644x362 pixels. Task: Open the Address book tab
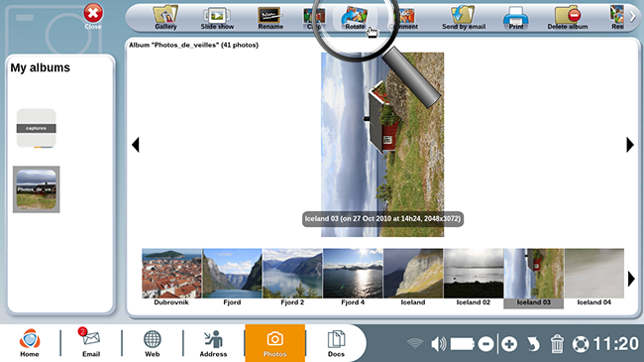click(x=213, y=342)
